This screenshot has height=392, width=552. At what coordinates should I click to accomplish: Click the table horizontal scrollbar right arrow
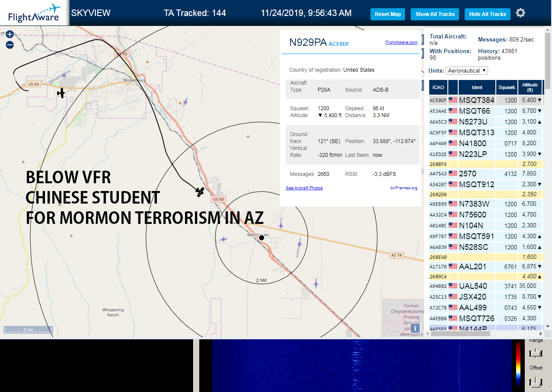pos(541,334)
